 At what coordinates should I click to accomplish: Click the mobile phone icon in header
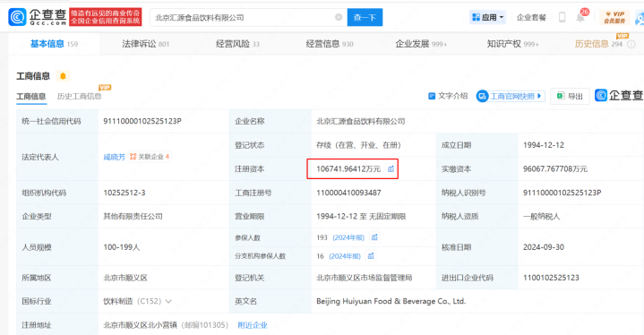click(x=562, y=17)
